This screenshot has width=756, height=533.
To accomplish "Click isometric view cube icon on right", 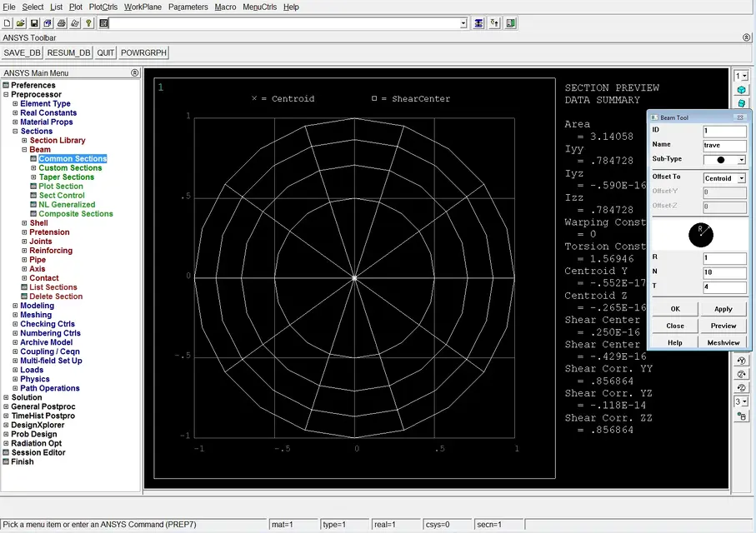I will pos(742,90).
